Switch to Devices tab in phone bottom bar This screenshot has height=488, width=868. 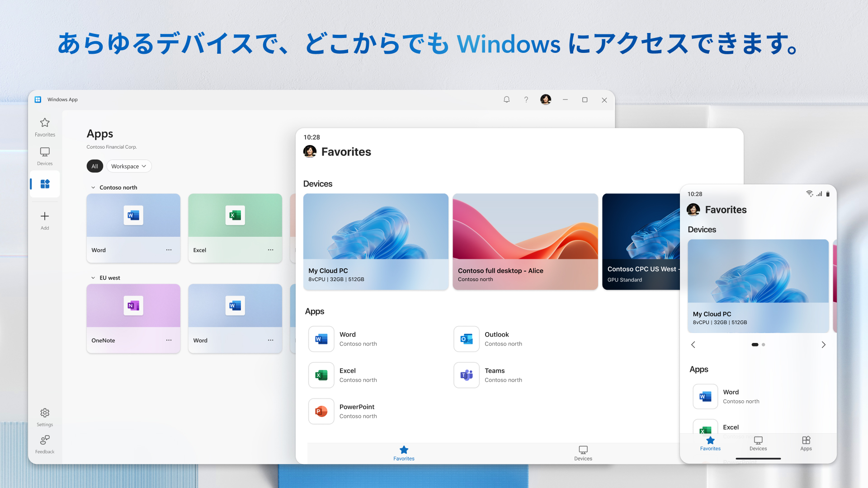758,444
